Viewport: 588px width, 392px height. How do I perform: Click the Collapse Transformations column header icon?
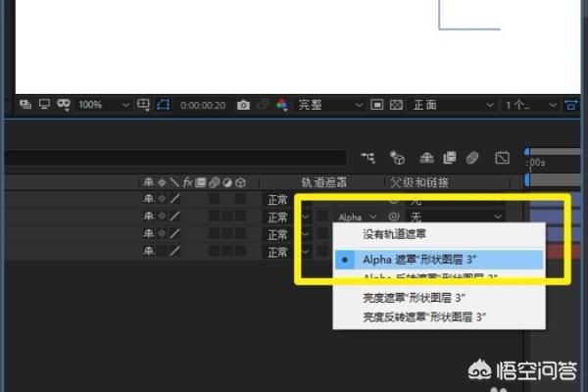tap(162, 182)
